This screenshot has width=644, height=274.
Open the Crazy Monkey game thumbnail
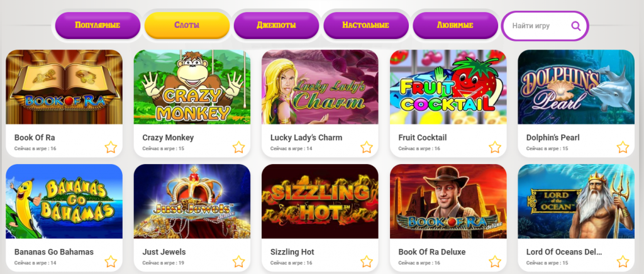coord(192,87)
